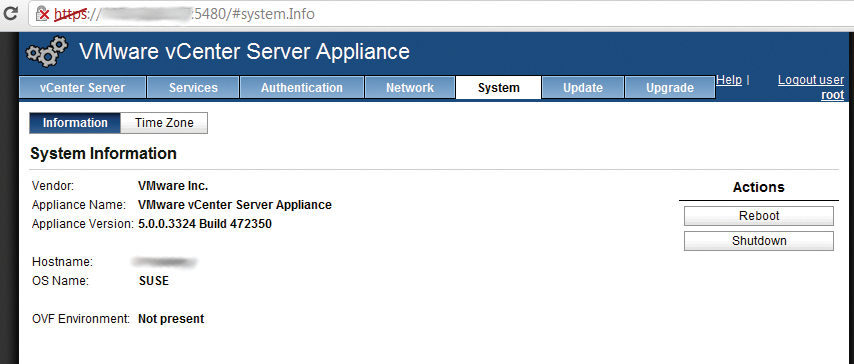Click the Appliance Version: label

point(83,224)
